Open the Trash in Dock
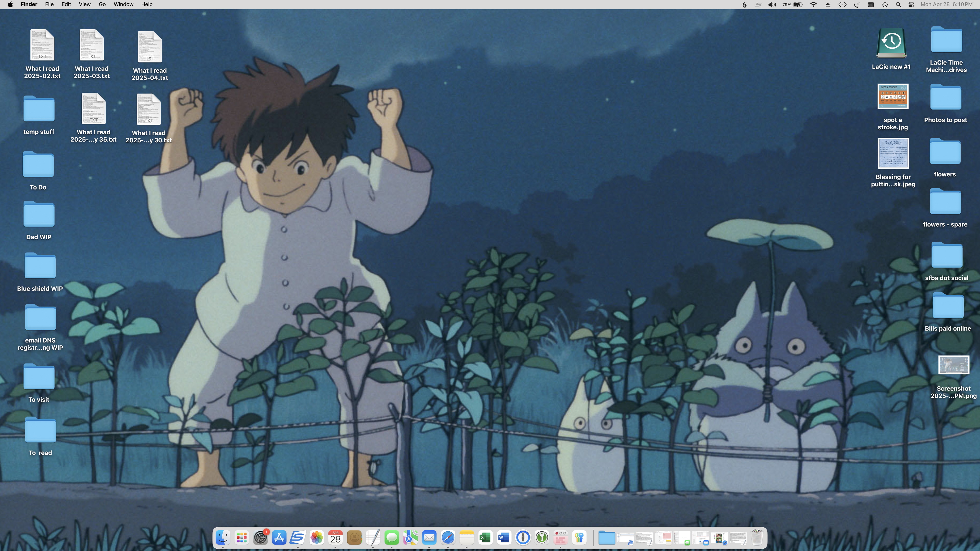Image resolution: width=980 pixels, height=551 pixels. point(757,538)
